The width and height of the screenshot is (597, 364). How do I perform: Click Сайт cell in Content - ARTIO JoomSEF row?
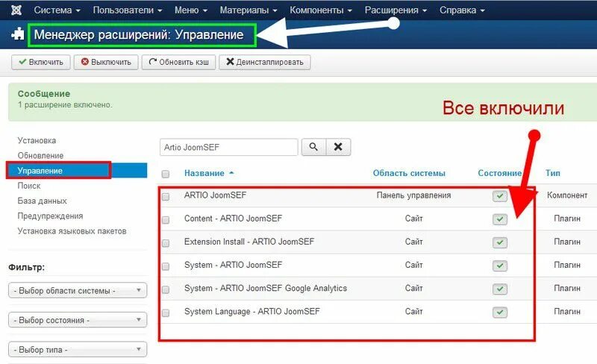(414, 219)
